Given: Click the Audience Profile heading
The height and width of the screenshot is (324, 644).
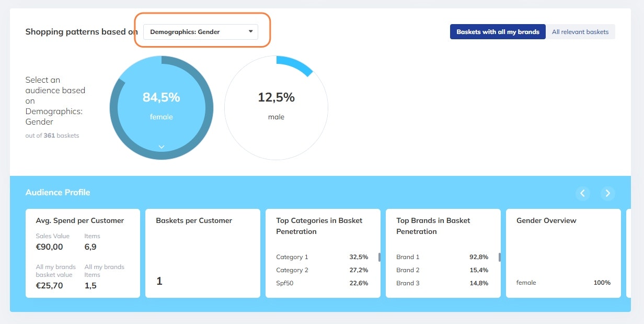Looking at the screenshot, I should pos(57,193).
